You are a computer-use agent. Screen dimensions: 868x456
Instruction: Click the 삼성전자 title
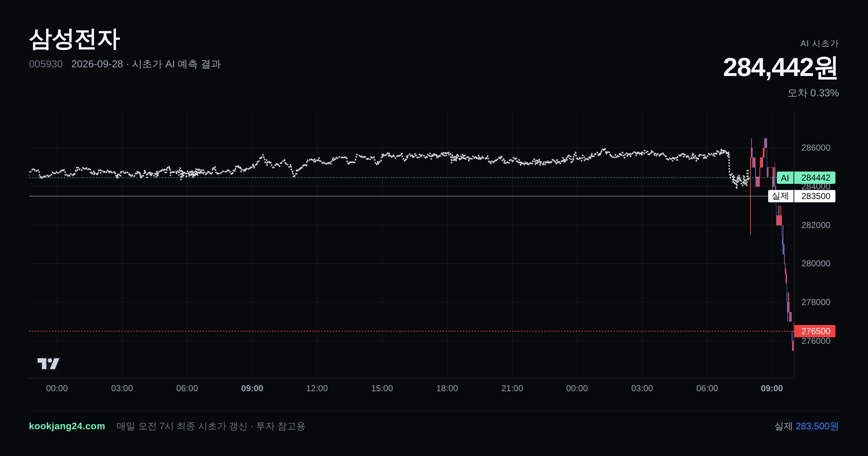(75, 39)
